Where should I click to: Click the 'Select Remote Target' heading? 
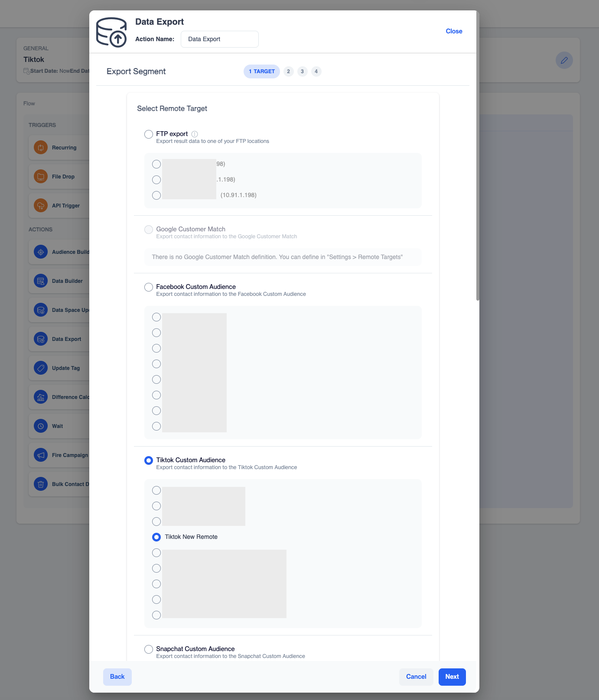[172, 109]
